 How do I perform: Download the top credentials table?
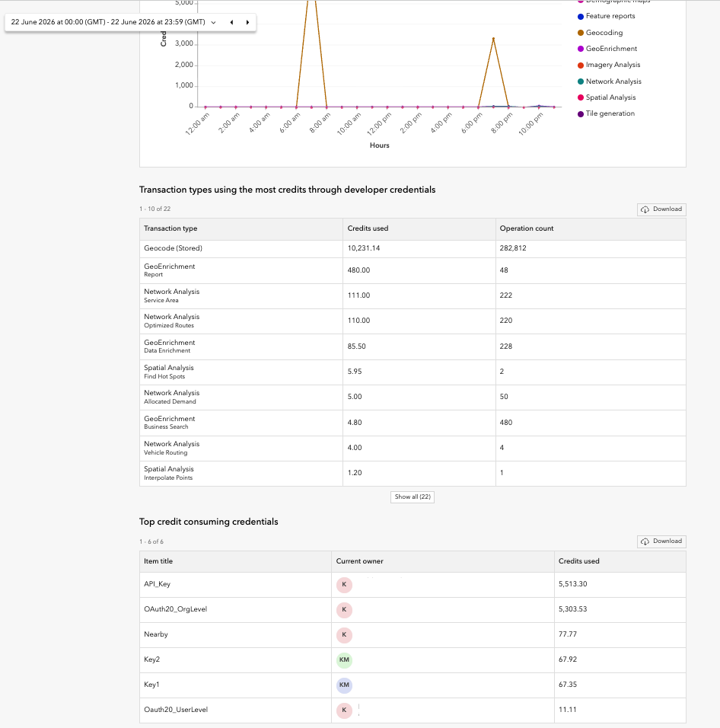click(x=661, y=541)
